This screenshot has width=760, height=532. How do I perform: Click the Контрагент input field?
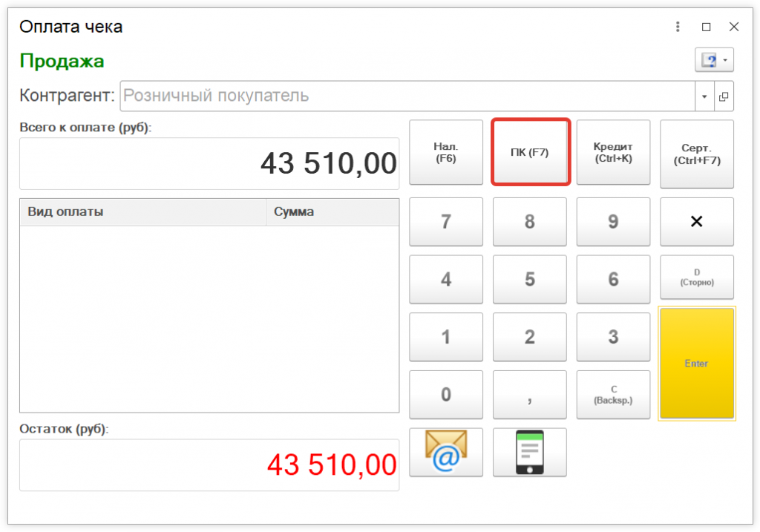(407, 96)
